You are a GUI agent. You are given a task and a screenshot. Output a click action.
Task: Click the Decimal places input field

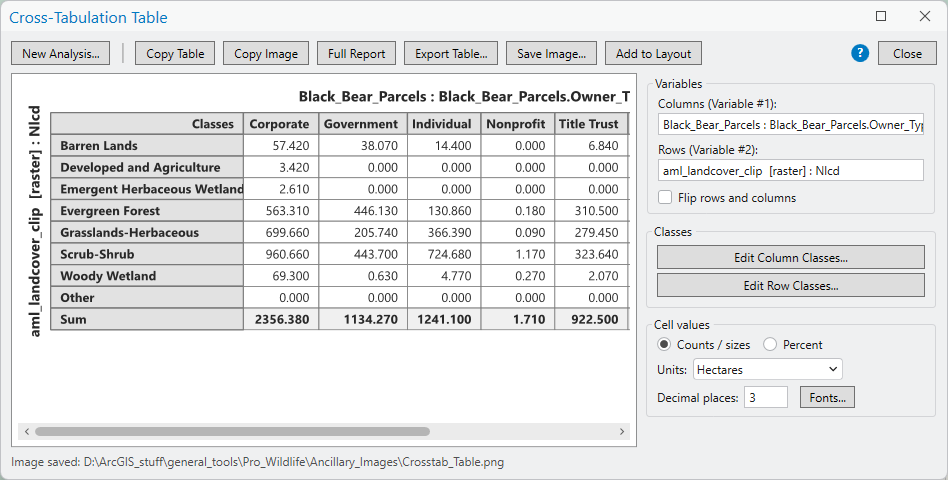pos(766,397)
